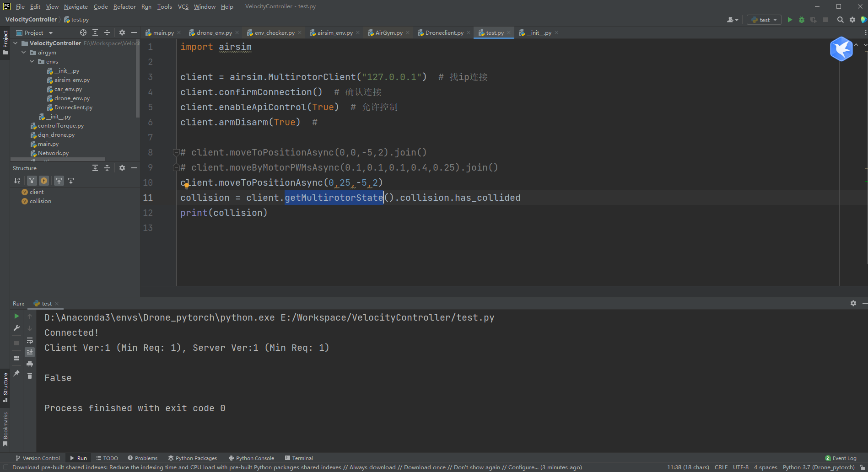
Task: Collapse the envs folder
Action: (x=32, y=61)
